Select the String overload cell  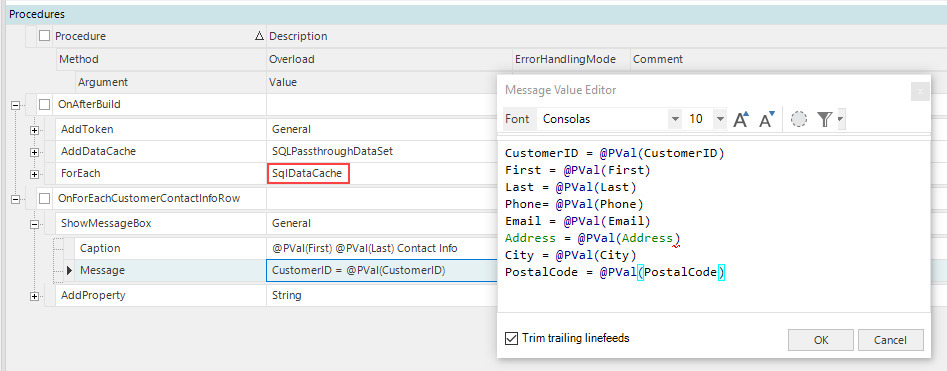coord(382,295)
